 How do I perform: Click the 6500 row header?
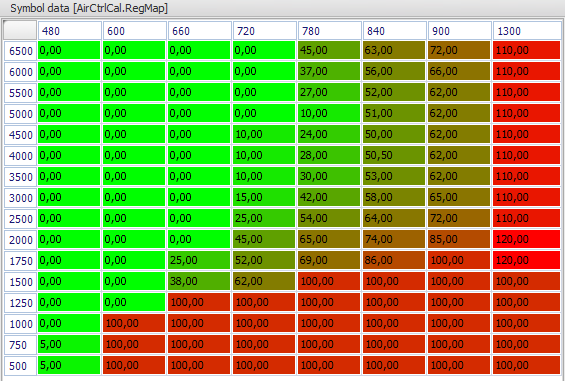tap(20, 50)
